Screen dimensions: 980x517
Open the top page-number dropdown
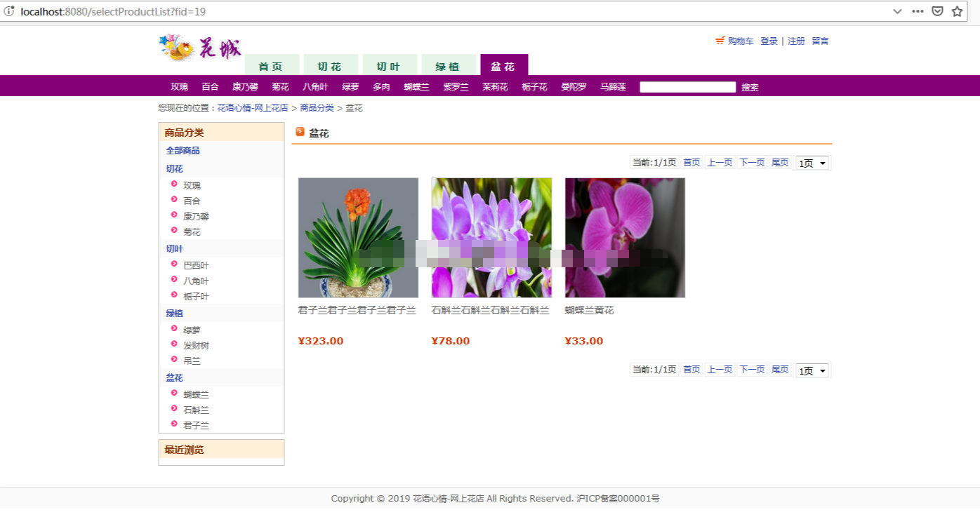(x=812, y=163)
